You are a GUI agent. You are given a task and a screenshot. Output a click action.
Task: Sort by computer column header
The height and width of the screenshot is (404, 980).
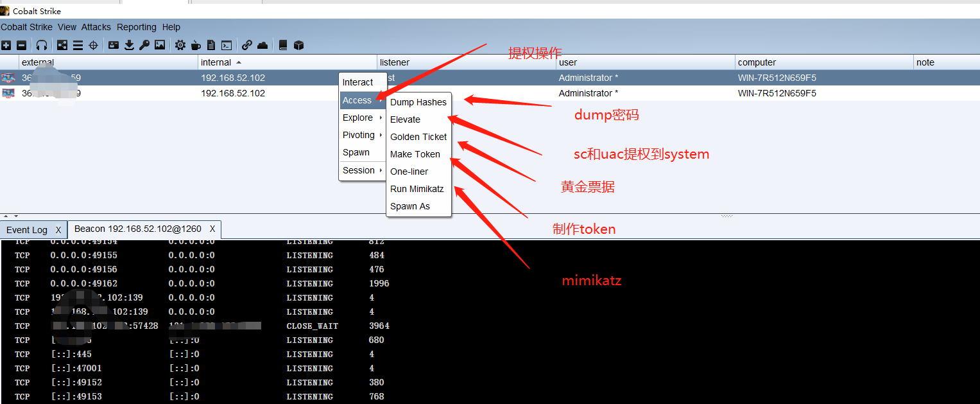(825, 62)
